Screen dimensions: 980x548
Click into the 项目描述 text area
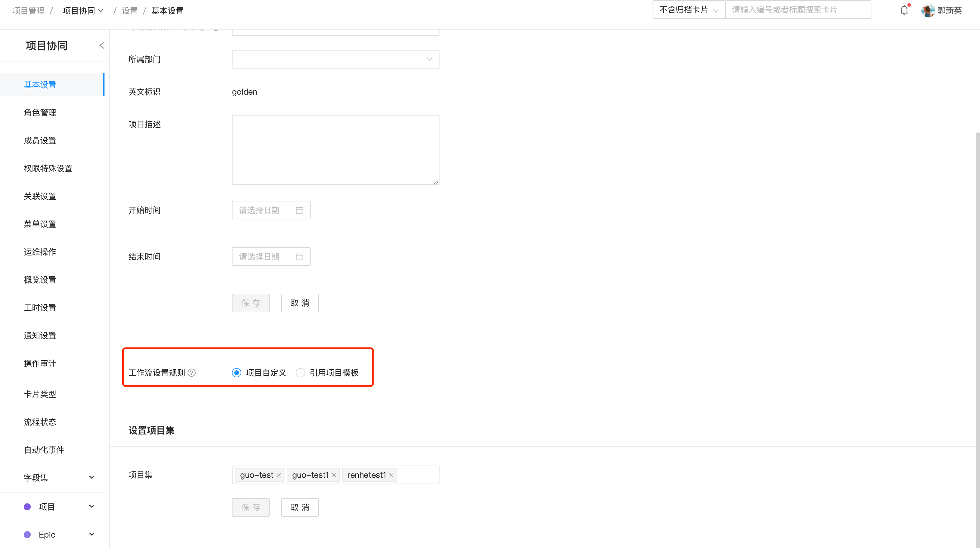pyautogui.click(x=336, y=150)
